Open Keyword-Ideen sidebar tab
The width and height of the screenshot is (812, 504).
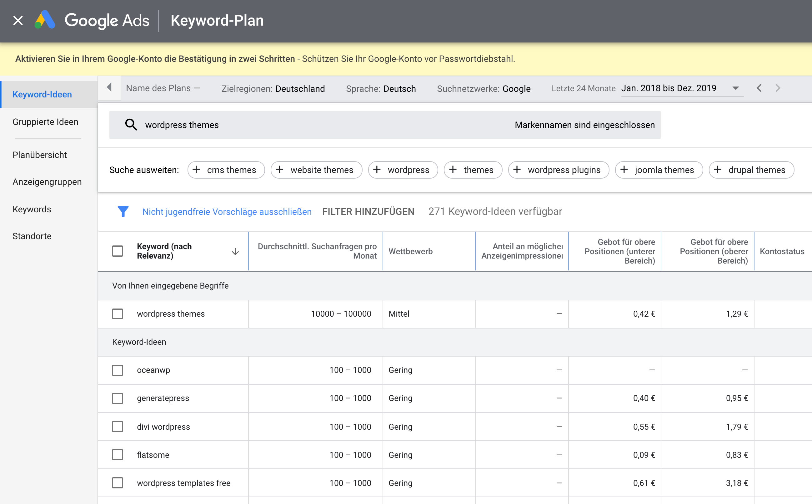tap(49, 94)
